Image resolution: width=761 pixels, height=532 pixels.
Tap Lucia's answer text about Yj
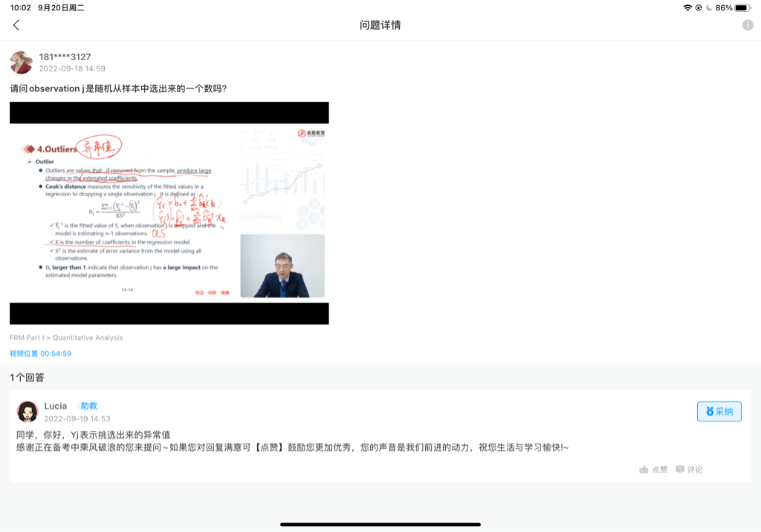93,435
